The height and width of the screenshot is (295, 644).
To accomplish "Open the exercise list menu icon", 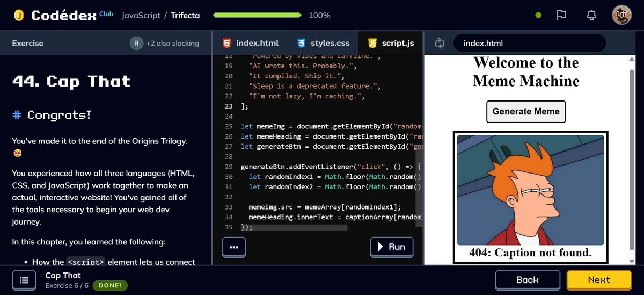I will coord(24,280).
